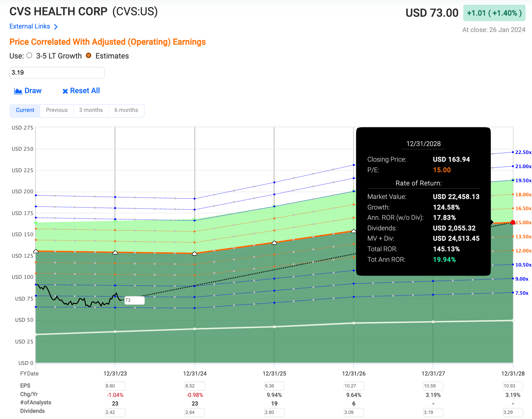The width and height of the screenshot is (532, 419).
Task: Click the growth rate input showing 3.19
Action: coord(57,73)
